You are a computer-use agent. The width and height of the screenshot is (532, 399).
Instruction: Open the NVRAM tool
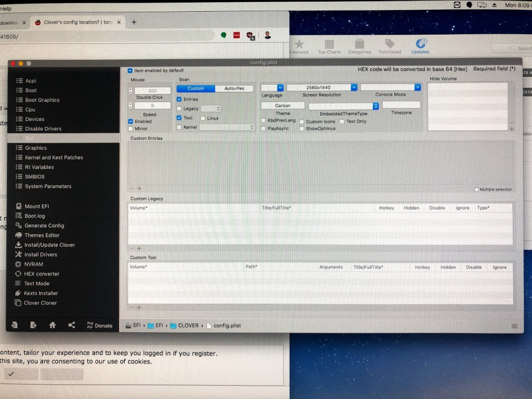(29, 264)
